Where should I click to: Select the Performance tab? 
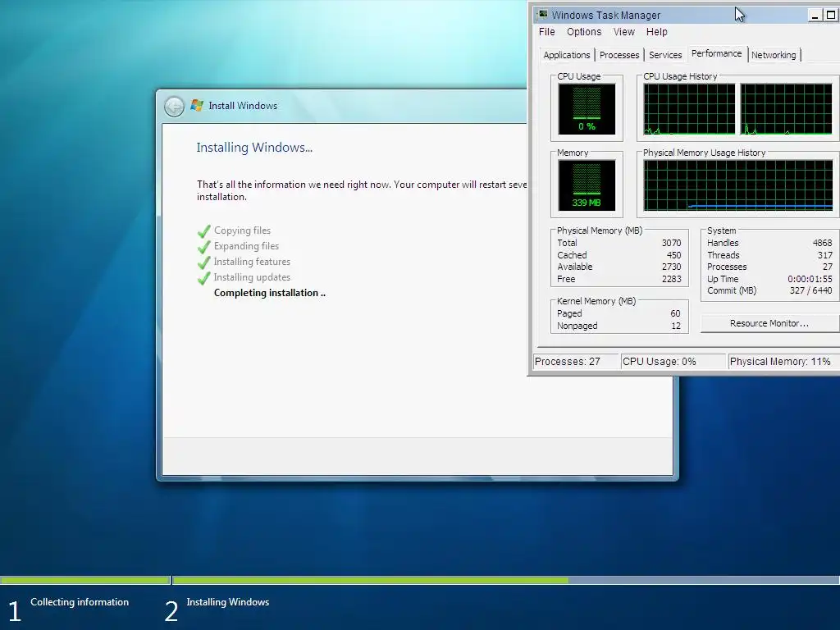pyautogui.click(x=716, y=53)
